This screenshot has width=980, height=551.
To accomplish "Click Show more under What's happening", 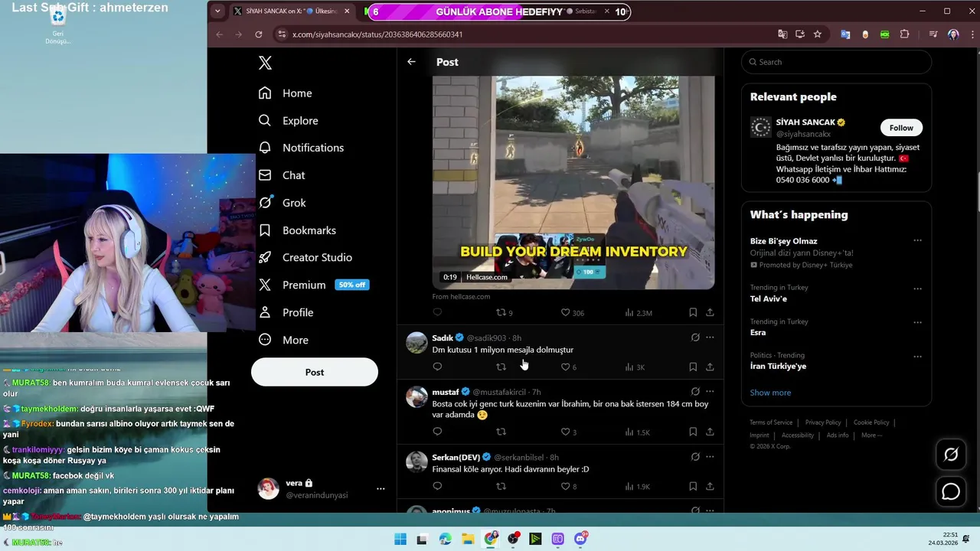I will [x=770, y=393].
